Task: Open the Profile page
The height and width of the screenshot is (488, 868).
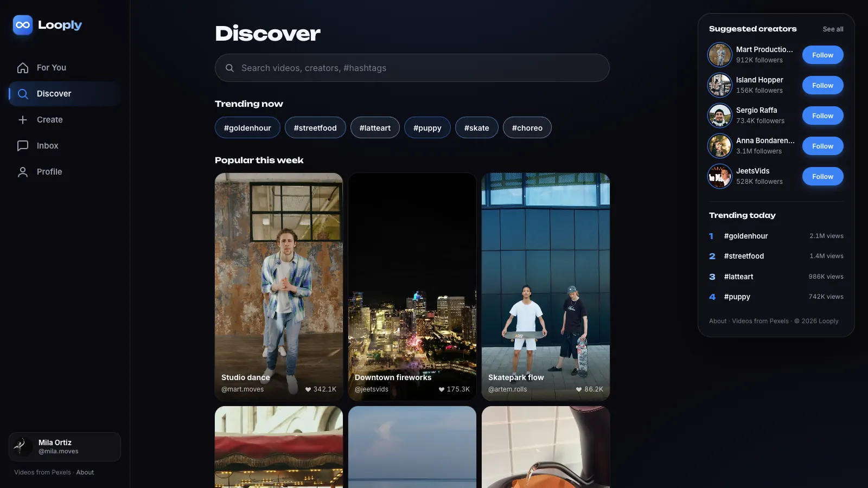Action: tap(65, 172)
